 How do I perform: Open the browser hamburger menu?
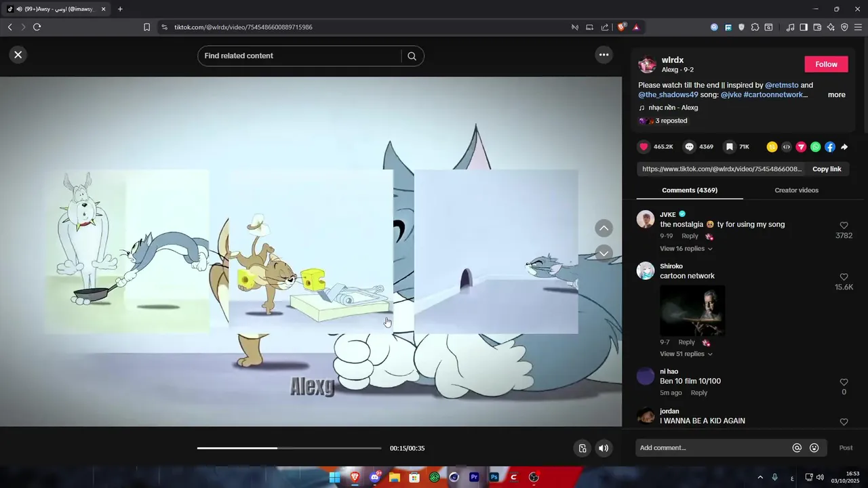pyautogui.click(x=858, y=27)
